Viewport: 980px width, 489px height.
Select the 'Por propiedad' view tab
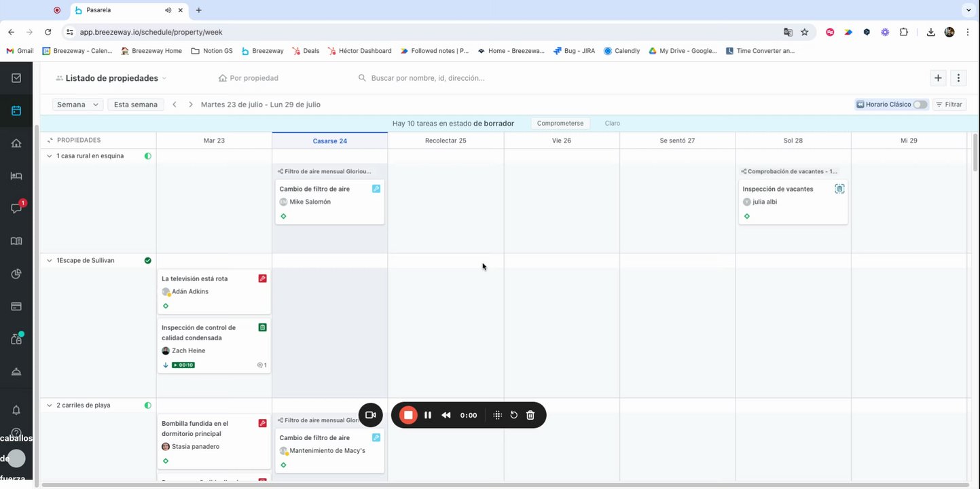(x=249, y=78)
